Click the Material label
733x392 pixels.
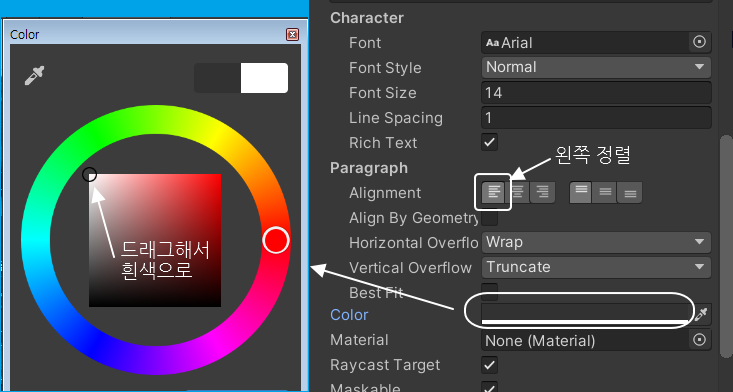(x=359, y=340)
